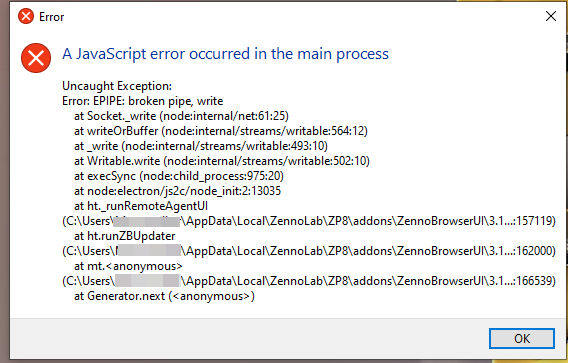Viewport: 568px width, 363px height.
Task: Click the 'at ht.runZBUpdater' line
Action: pyautogui.click(x=125, y=236)
